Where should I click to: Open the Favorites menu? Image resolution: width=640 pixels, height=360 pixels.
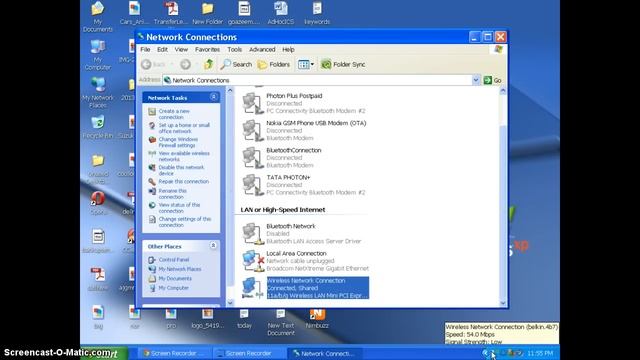click(207, 49)
